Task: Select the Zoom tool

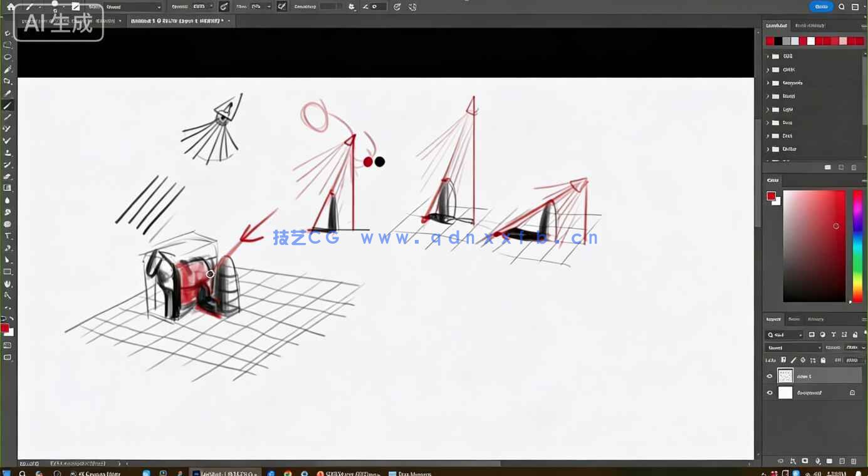Action: click(x=8, y=296)
